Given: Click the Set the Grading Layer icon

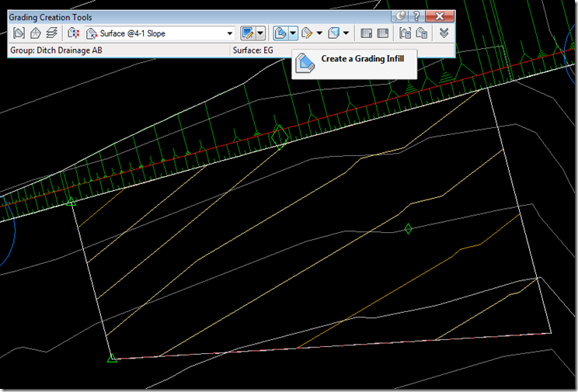Looking at the screenshot, I should pyautogui.click(x=51, y=33).
